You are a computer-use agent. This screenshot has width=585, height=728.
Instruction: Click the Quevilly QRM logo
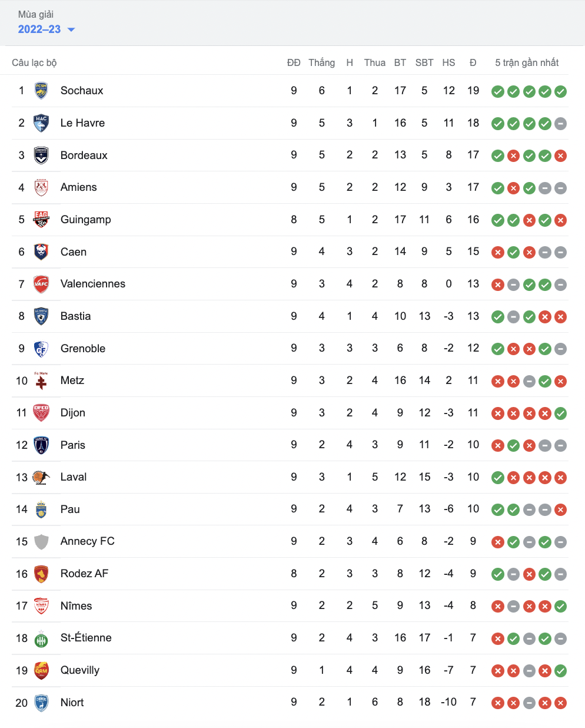coord(41,670)
